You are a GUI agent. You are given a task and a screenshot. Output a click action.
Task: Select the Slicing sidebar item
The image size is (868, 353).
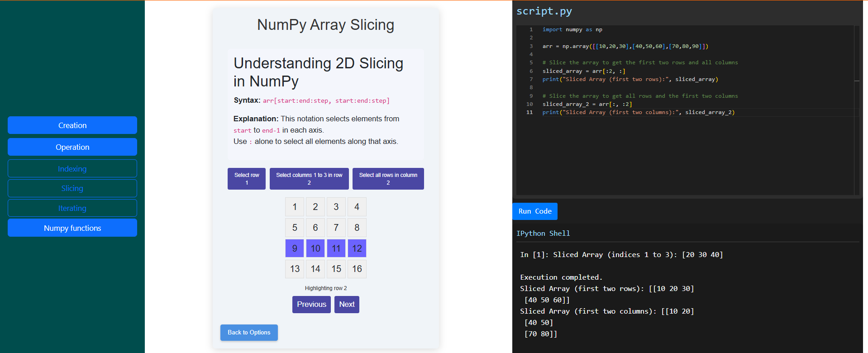72,188
